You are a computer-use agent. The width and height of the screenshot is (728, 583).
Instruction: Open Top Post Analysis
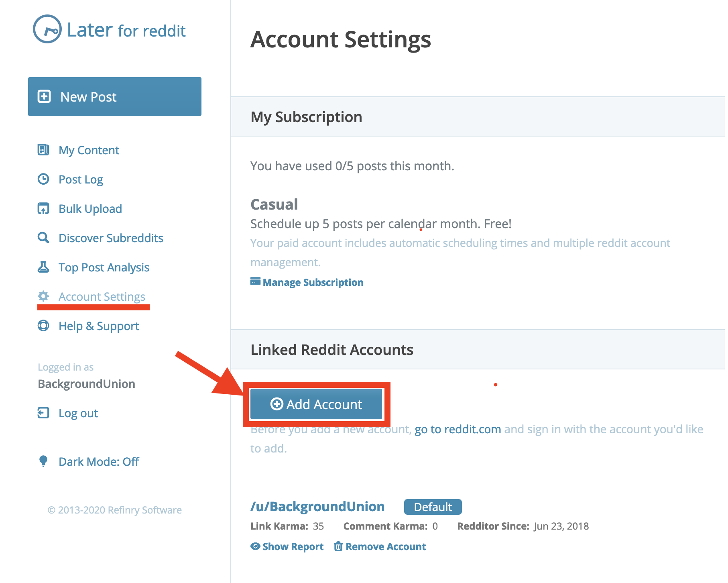click(104, 267)
